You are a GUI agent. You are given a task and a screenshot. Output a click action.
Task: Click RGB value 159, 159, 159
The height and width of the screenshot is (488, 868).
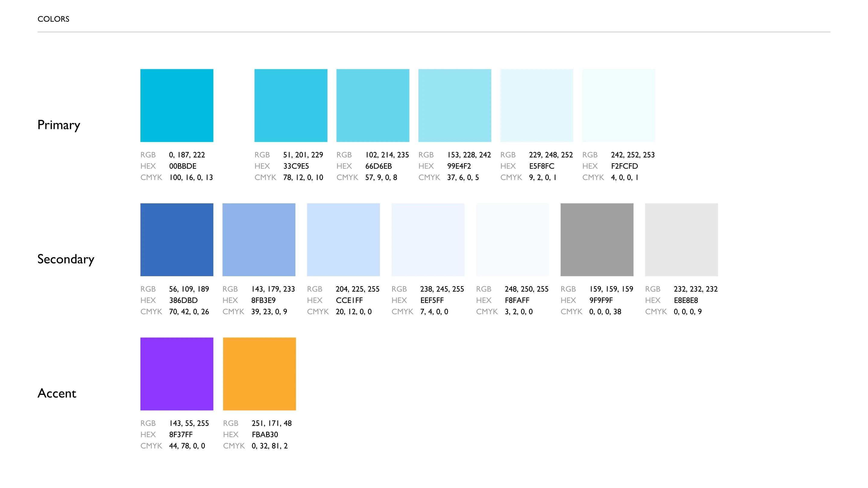(611, 289)
